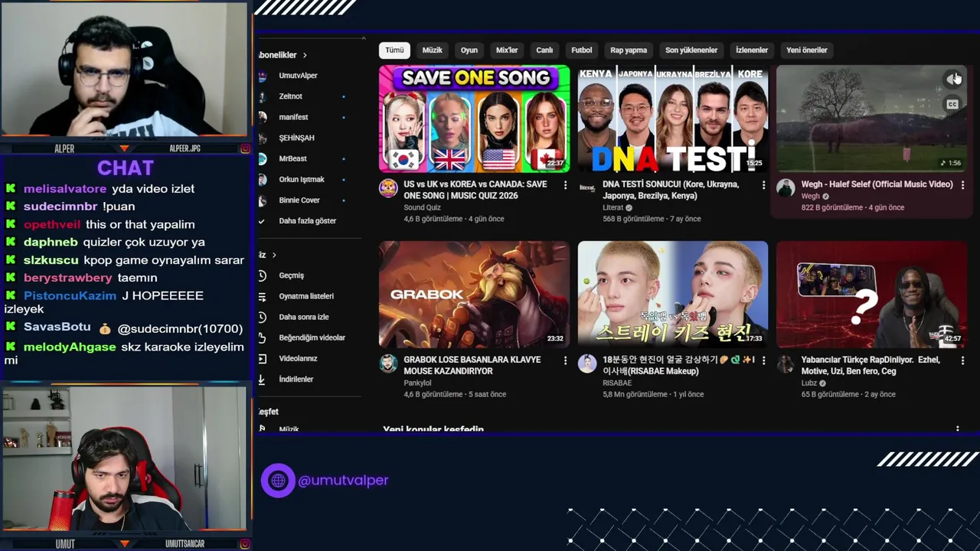Image resolution: width=980 pixels, height=551 pixels.
Task: Select the Oyun filter chip
Action: click(x=469, y=51)
